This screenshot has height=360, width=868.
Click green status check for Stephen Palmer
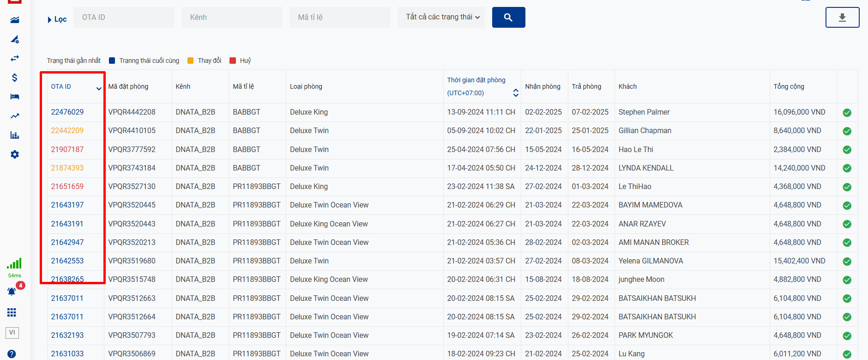click(x=847, y=112)
